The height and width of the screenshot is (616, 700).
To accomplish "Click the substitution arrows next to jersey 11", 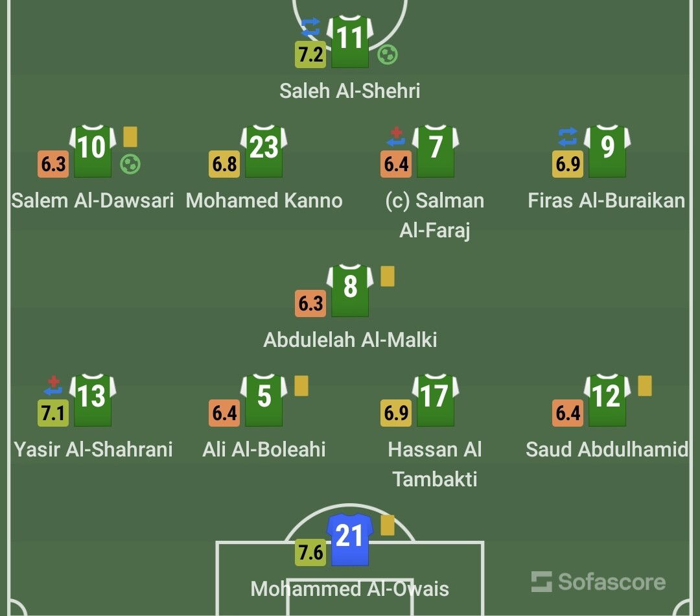I will coord(310,27).
